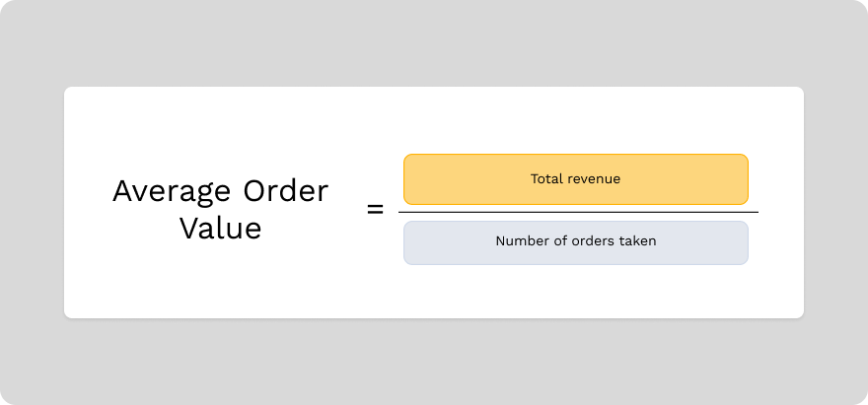The height and width of the screenshot is (405, 868).
Task: Click the word "Value" in the heading
Action: [220, 229]
